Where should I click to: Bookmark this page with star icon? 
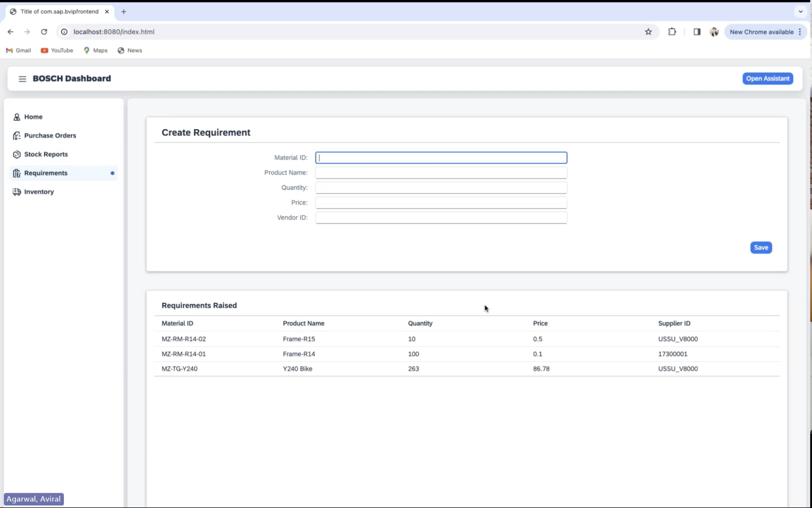tap(648, 32)
